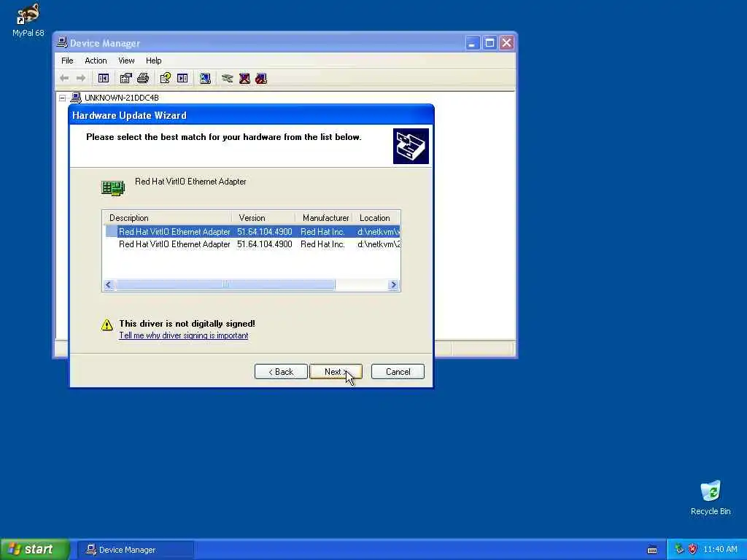Open the 'Tell me why driver signing is important' link

[x=183, y=335]
